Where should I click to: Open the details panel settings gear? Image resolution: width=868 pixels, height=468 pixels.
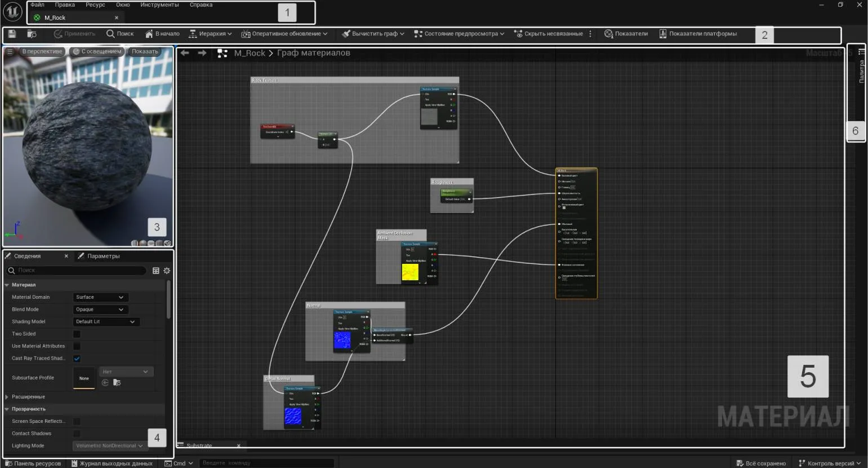167,271
